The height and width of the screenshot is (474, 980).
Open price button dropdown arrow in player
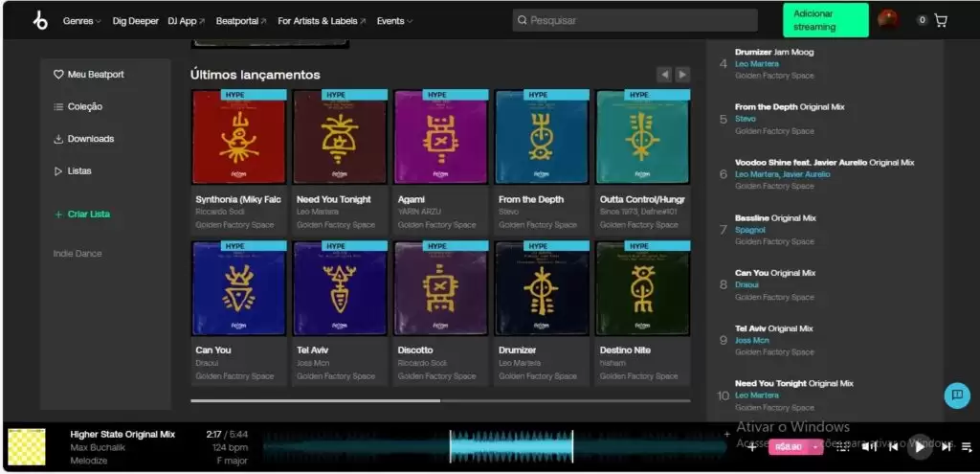[x=815, y=446]
